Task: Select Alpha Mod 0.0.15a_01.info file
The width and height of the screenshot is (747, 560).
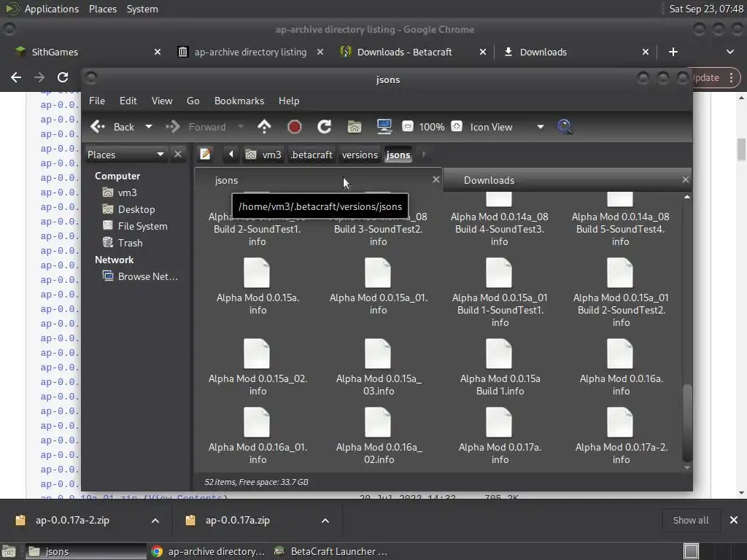Action: tap(379, 286)
